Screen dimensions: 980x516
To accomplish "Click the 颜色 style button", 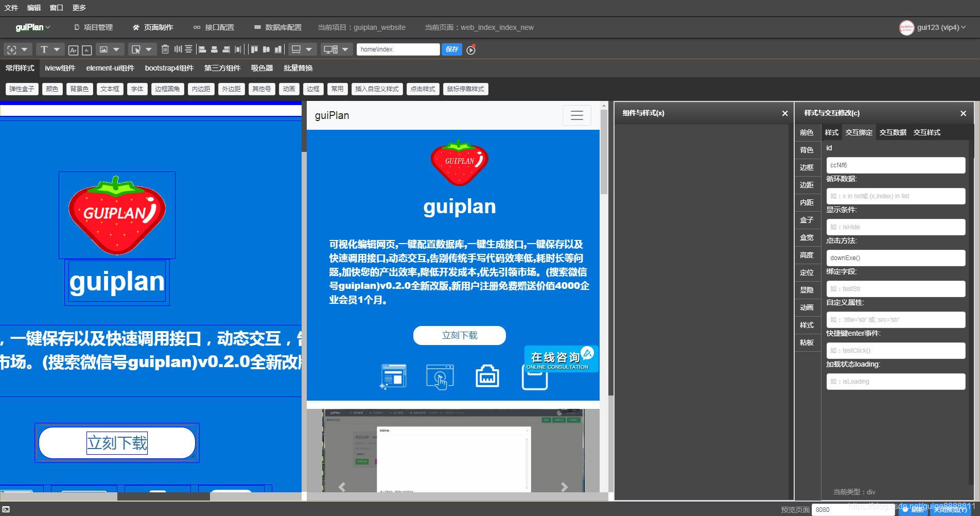I will click(52, 89).
